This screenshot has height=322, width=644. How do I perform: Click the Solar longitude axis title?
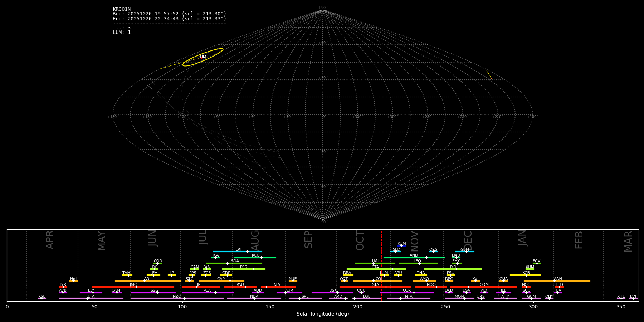tap(322, 314)
